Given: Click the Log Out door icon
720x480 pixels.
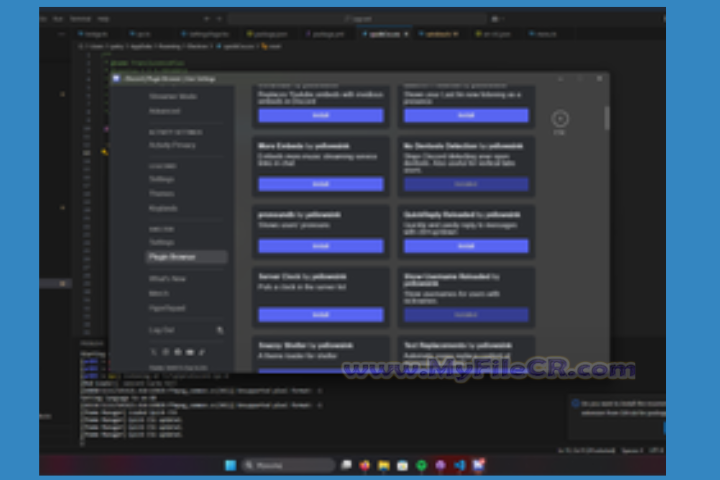Looking at the screenshot, I should point(220,330).
